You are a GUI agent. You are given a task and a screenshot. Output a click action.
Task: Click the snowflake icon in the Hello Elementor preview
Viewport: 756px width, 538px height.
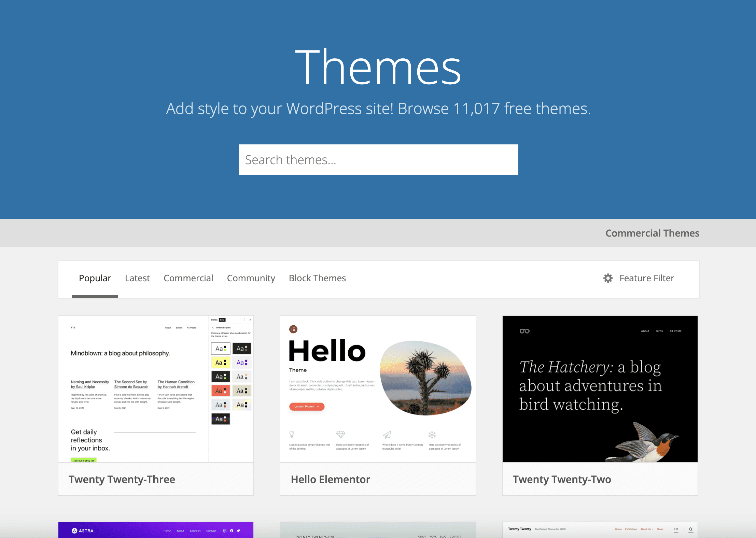[432, 435]
